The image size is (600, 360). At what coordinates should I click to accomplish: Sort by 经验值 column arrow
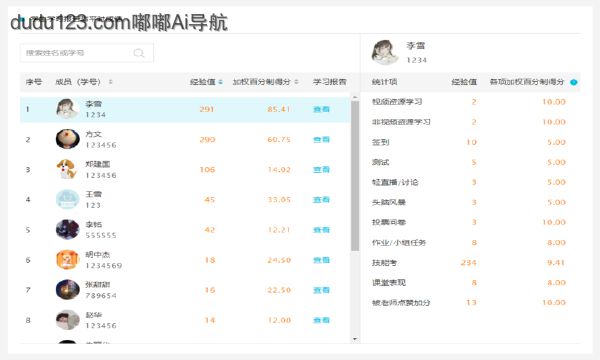tap(220, 82)
